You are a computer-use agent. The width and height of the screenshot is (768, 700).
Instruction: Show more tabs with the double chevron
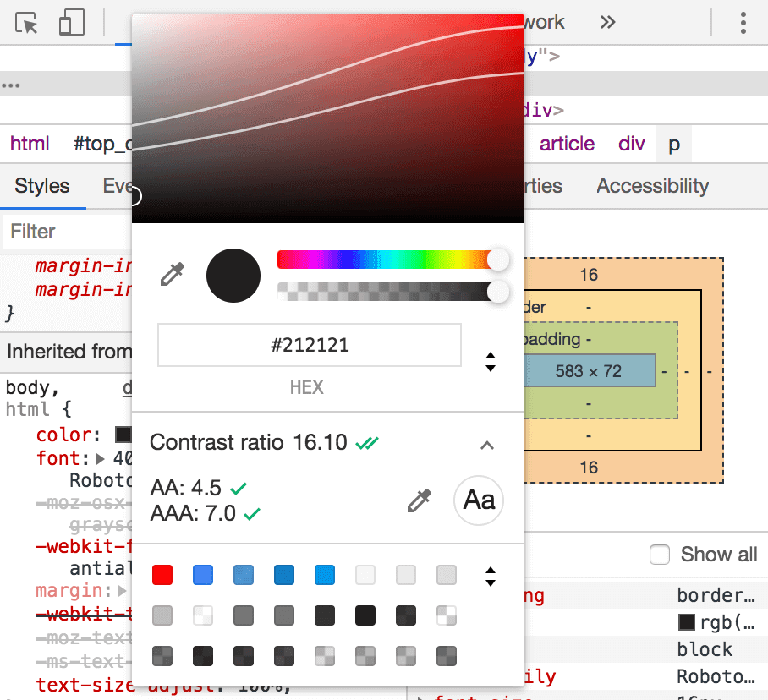pyautogui.click(x=607, y=23)
